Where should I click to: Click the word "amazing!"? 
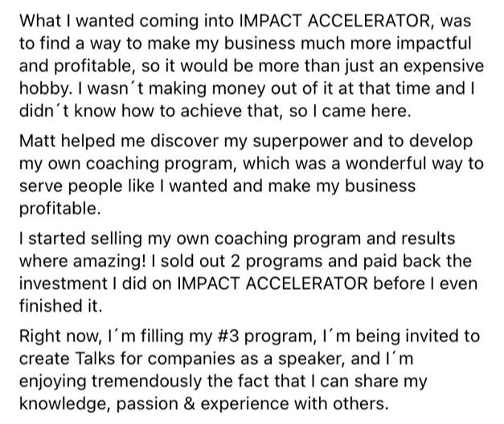coord(109,262)
